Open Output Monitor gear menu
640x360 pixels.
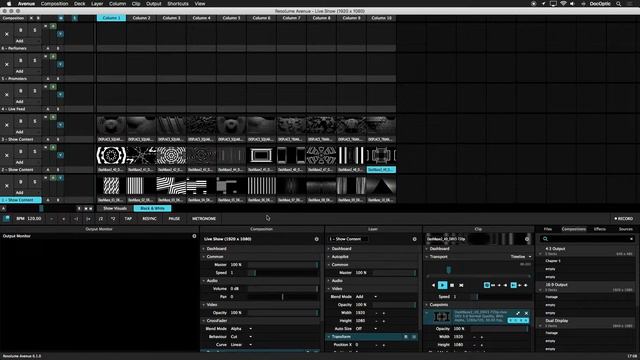[x=194, y=236]
